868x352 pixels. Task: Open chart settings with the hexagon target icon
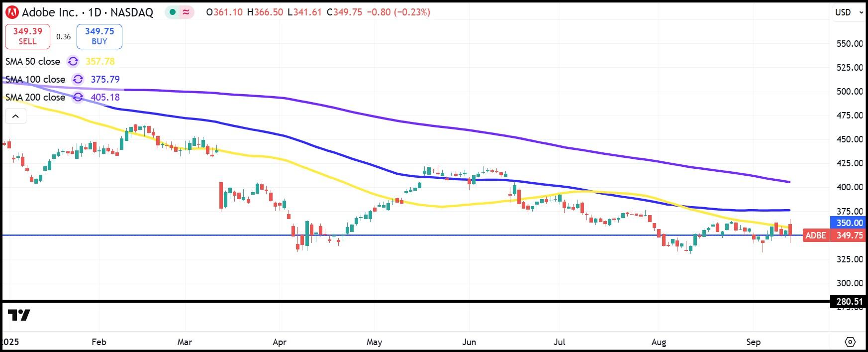coord(850,342)
